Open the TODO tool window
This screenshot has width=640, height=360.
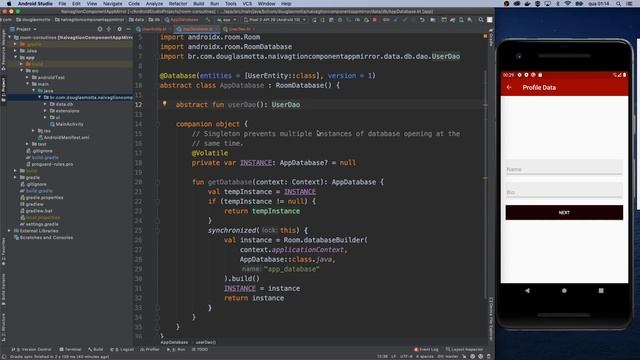[x=200, y=349]
